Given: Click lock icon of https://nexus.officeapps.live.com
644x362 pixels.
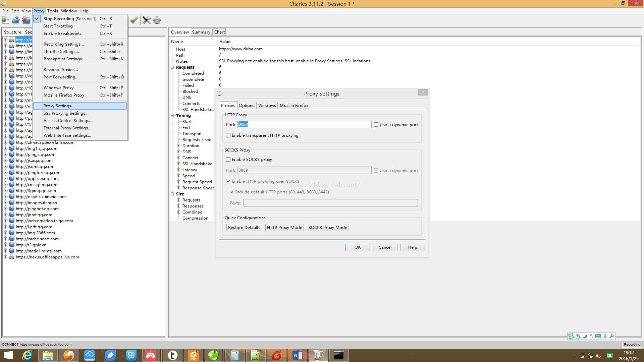Looking at the screenshot, I should point(12,257).
